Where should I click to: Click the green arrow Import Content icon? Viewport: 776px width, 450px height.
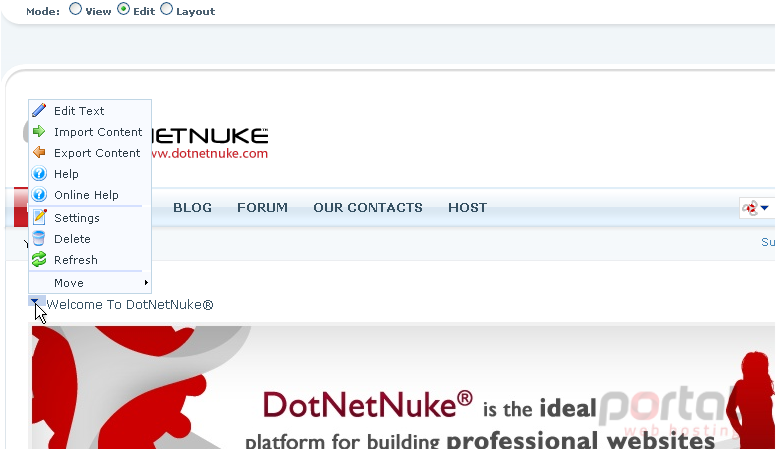click(x=39, y=132)
